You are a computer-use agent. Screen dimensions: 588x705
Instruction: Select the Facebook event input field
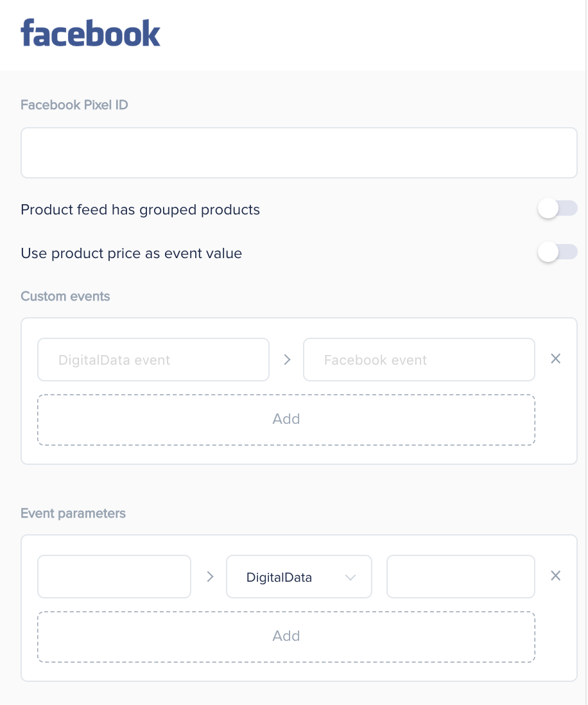pos(419,360)
